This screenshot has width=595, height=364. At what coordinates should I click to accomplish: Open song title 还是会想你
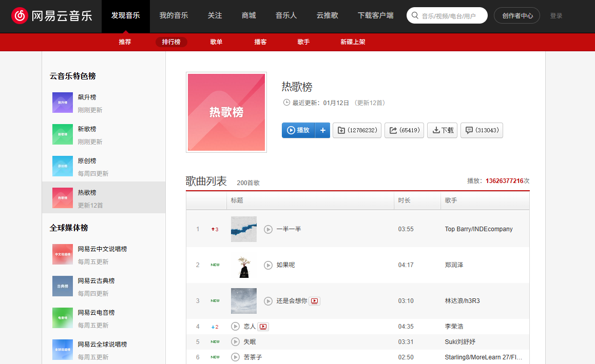click(x=292, y=301)
